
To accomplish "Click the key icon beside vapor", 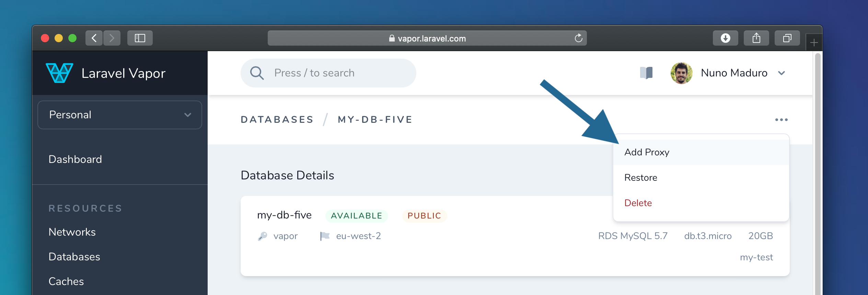I will tap(263, 236).
